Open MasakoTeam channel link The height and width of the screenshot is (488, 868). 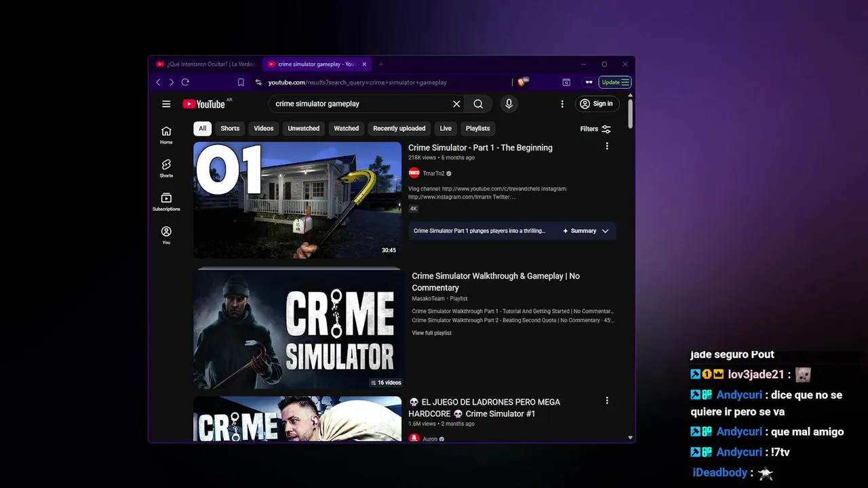(x=429, y=299)
